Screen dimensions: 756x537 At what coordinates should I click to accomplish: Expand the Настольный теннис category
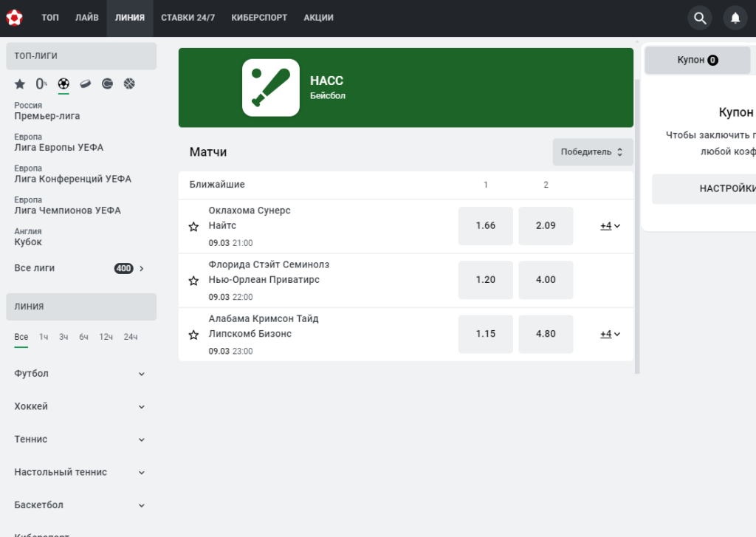[80, 472]
